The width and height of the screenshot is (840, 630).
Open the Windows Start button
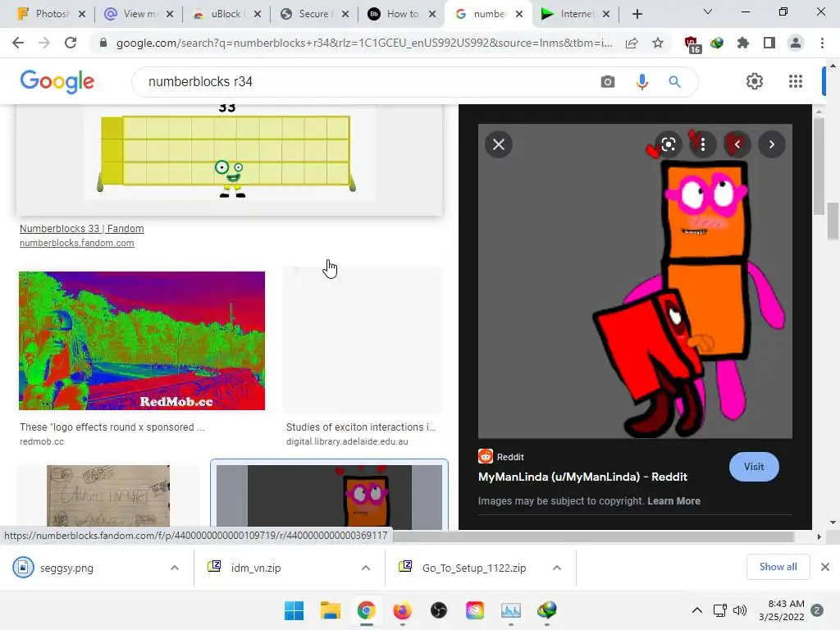294,610
